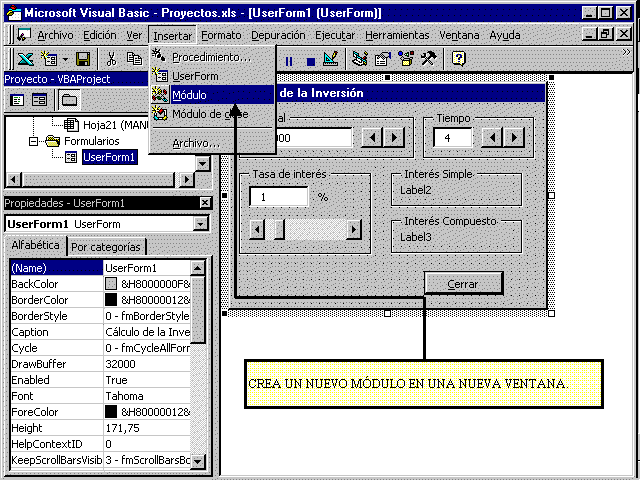The width and height of the screenshot is (640, 480).
Task: Click the Cut scissors icon
Action: (111, 59)
